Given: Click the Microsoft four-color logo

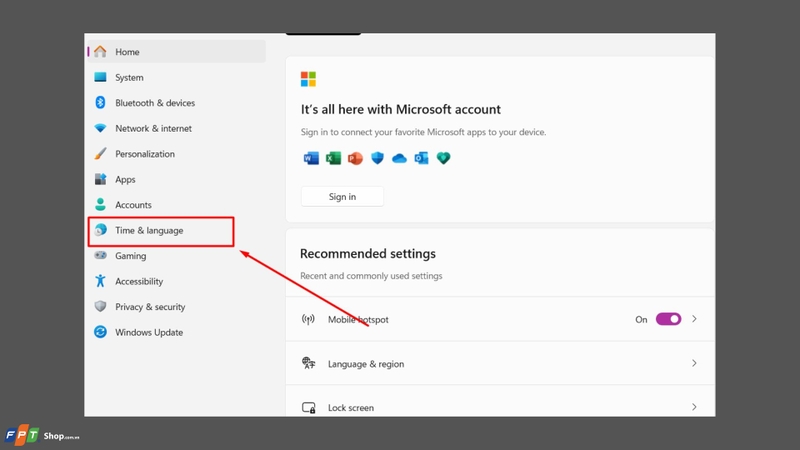Looking at the screenshot, I should (308, 79).
